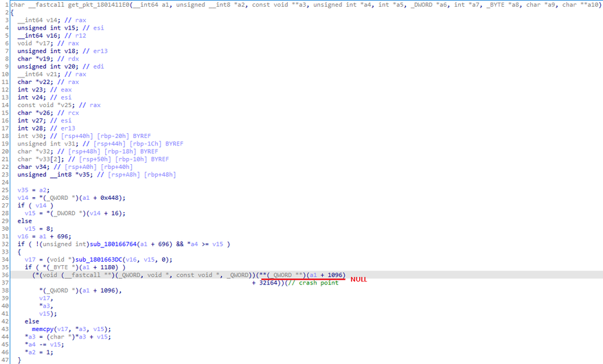The height and width of the screenshot is (364, 603).
Task: Place cursor on v35 = a2 assignment
Action: [32, 190]
